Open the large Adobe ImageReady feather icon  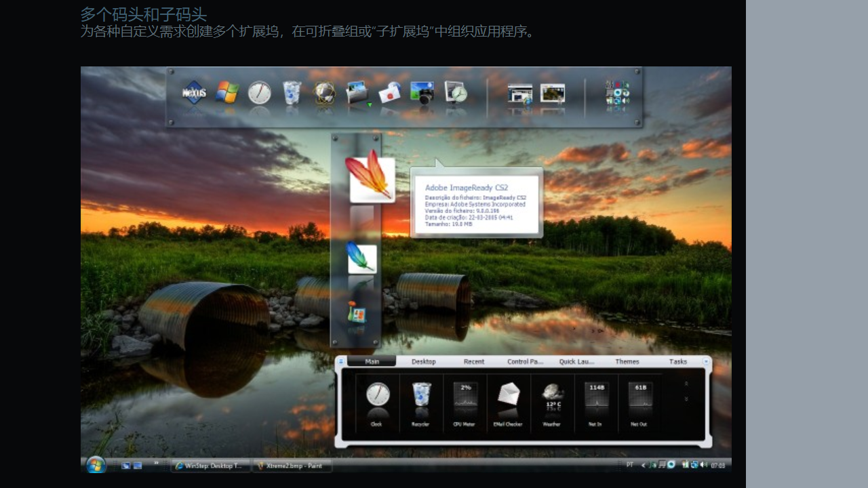click(x=371, y=178)
